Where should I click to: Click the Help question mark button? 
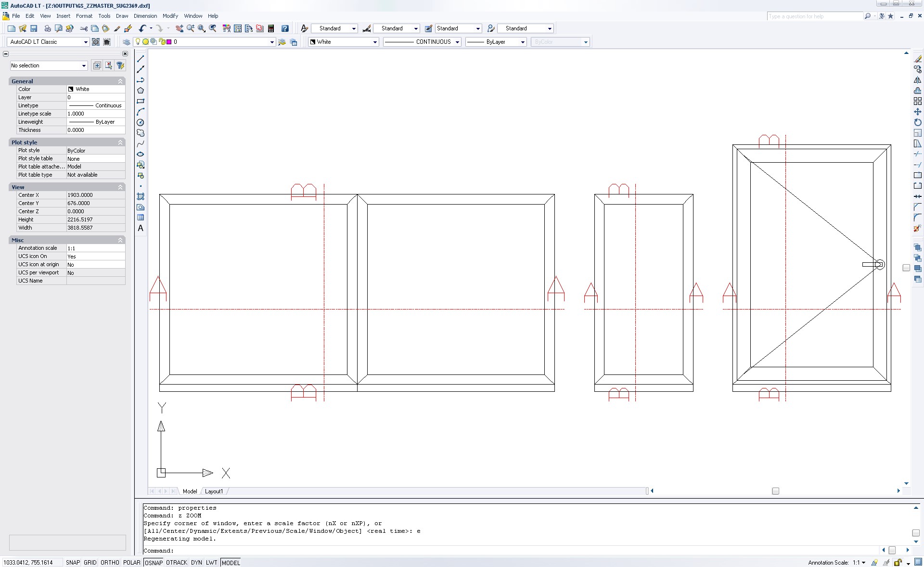pyautogui.click(x=285, y=28)
